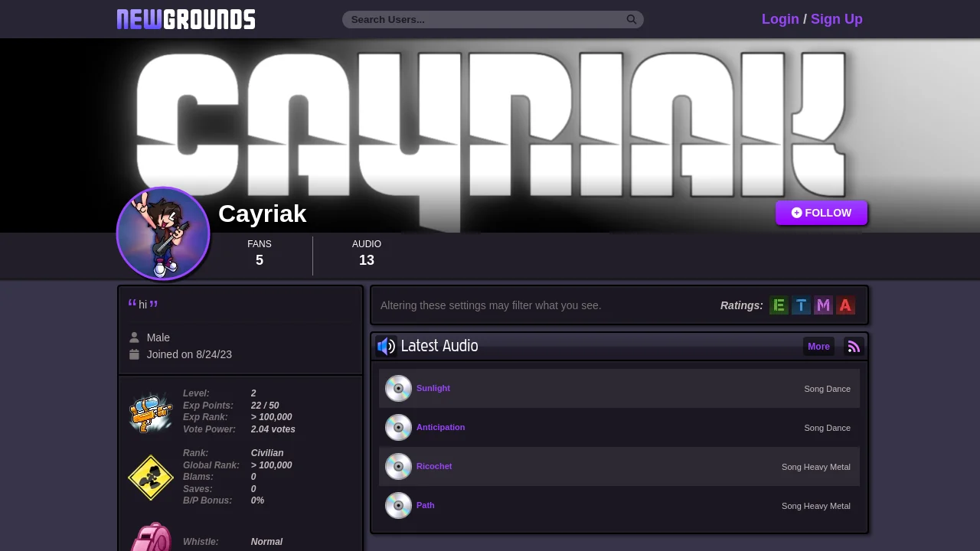
Task: Click the Cayriak username heading
Action: pos(263,214)
